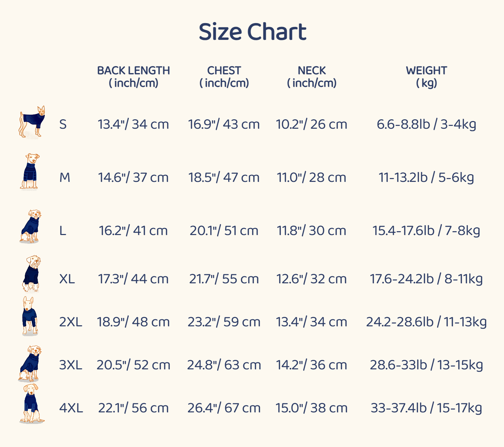Click the NECK column header

[311, 77]
